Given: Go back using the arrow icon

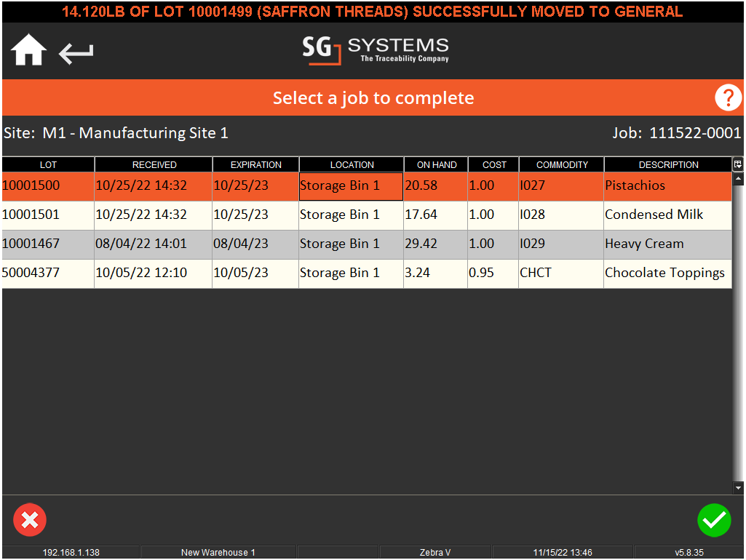Looking at the screenshot, I should (x=75, y=52).
